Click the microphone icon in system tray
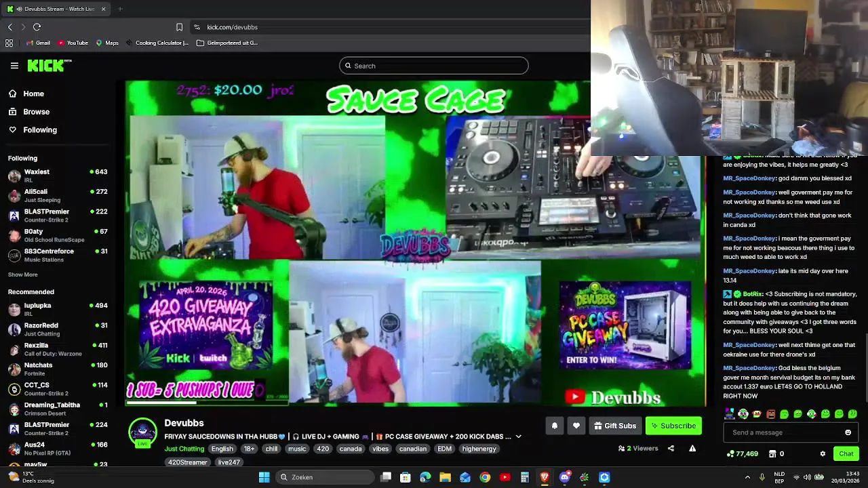The height and width of the screenshot is (488, 868). click(762, 477)
